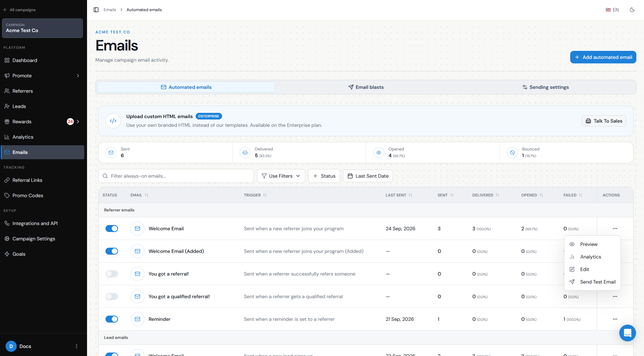This screenshot has height=356, width=644.
Task: Sort by Last Sent column
Action: [x=410, y=195]
